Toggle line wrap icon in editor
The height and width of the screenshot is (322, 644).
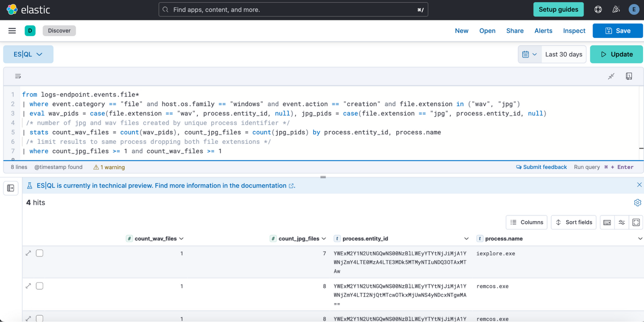[18, 76]
